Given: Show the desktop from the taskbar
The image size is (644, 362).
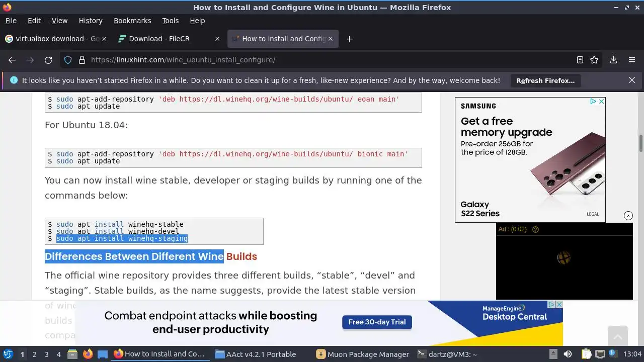Looking at the screenshot, I should tap(103, 354).
